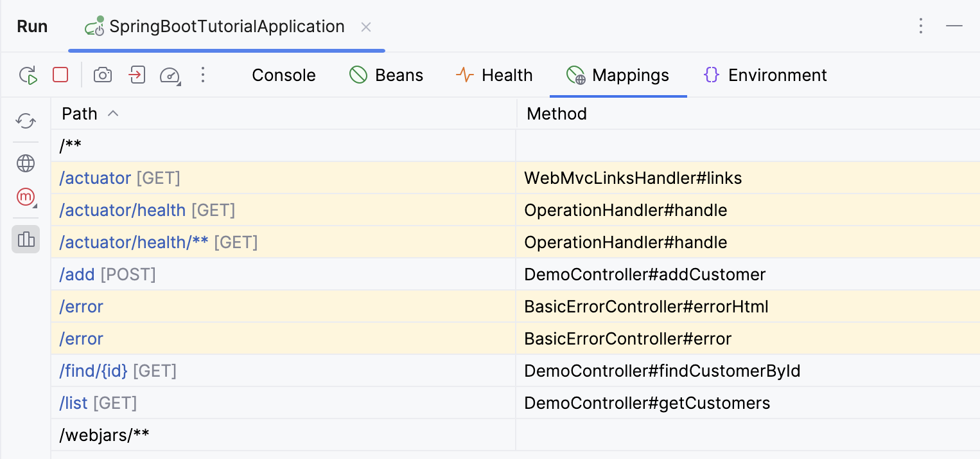The height and width of the screenshot is (459, 980).
Task: Click the red request method filter icon
Action: [25, 197]
